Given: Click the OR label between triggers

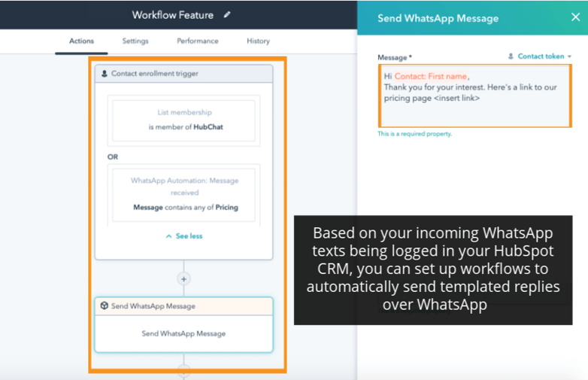Looking at the screenshot, I should [113, 157].
